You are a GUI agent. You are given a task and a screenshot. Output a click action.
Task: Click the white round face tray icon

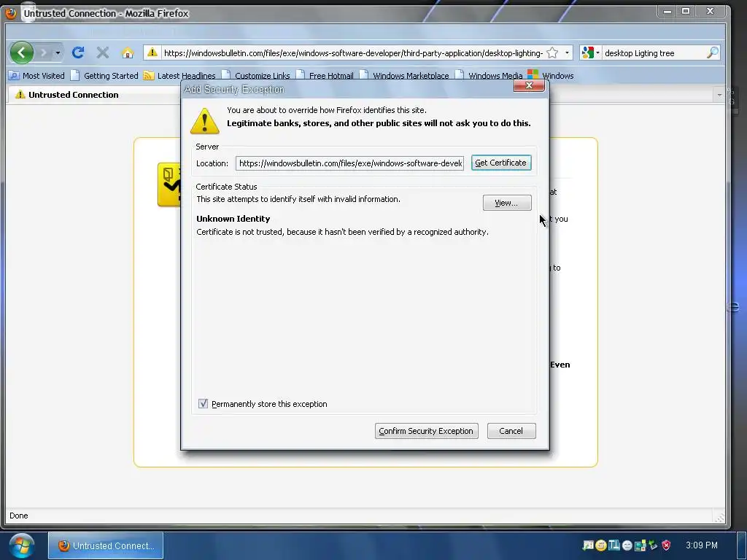coord(627,545)
